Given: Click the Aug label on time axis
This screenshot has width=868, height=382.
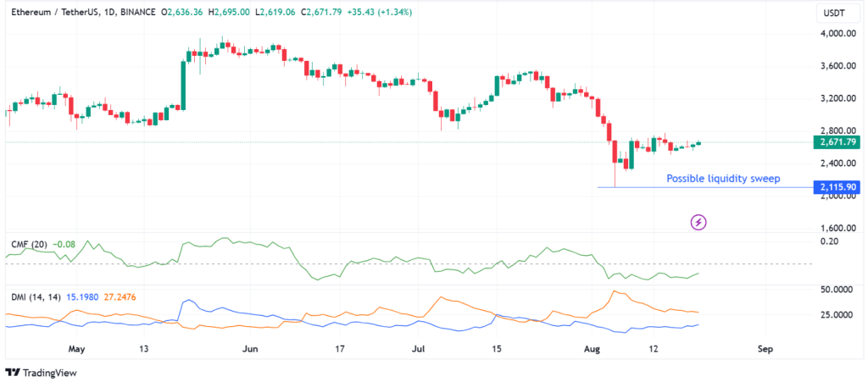Looking at the screenshot, I should click(x=593, y=349).
